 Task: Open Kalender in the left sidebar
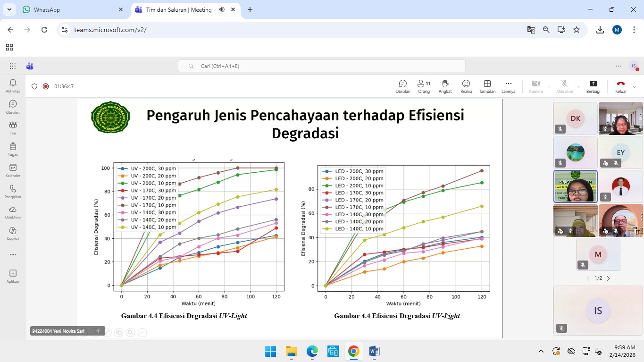pyautogui.click(x=13, y=170)
